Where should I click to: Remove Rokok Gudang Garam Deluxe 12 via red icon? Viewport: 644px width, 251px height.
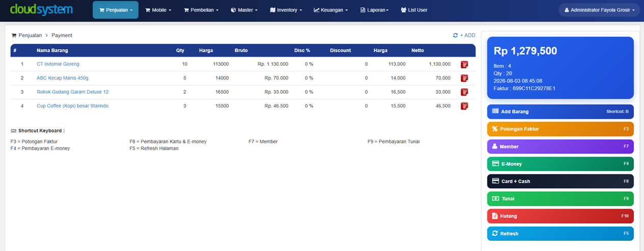coord(464,92)
